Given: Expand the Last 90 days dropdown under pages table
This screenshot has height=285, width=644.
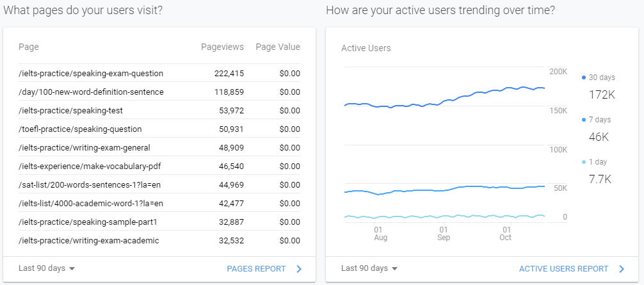Looking at the screenshot, I should pos(47,268).
